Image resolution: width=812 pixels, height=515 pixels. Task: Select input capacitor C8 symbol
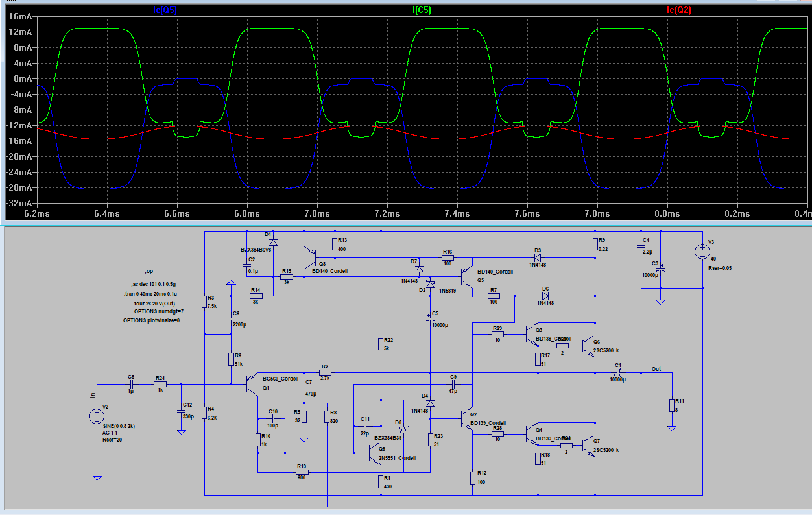[x=132, y=384]
